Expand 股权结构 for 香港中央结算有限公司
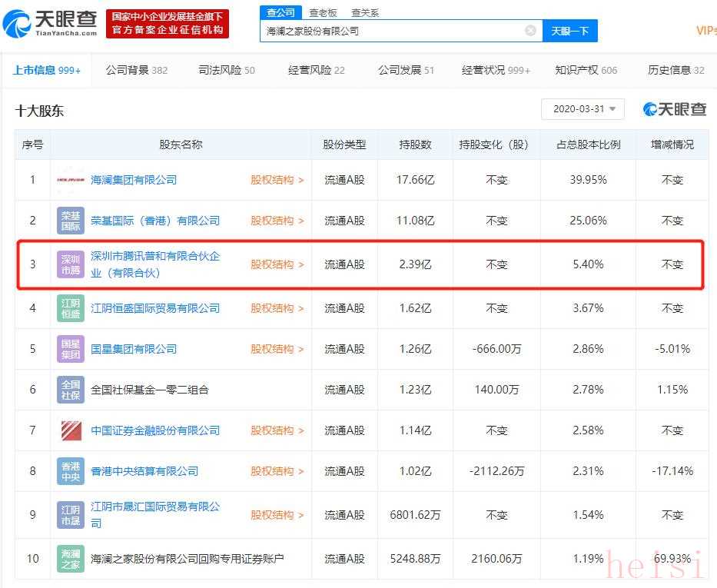Image resolution: width=717 pixels, height=588 pixels. coord(277,471)
